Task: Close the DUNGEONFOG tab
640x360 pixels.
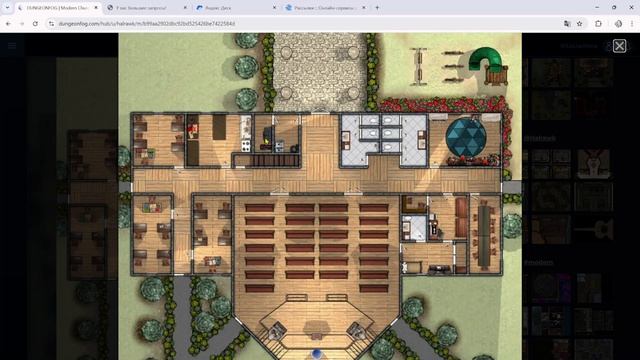Action: click(96, 8)
